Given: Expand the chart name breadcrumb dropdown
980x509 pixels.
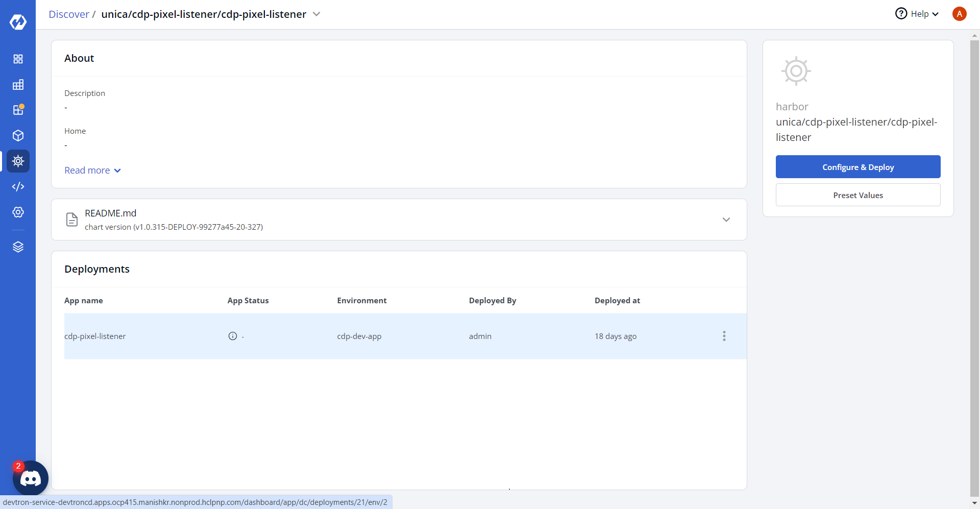Looking at the screenshot, I should (x=316, y=14).
